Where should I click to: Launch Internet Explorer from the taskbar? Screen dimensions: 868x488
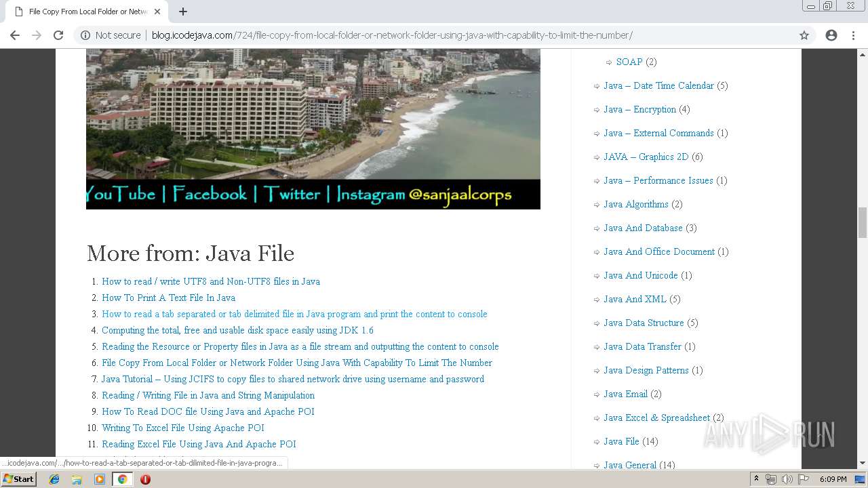pyautogui.click(x=54, y=479)
